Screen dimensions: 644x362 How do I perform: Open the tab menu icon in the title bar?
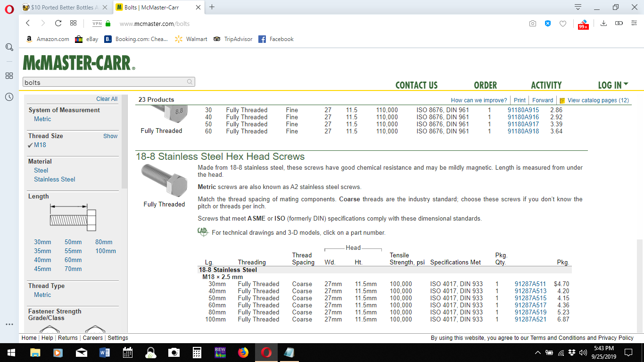tap(578, 7)
